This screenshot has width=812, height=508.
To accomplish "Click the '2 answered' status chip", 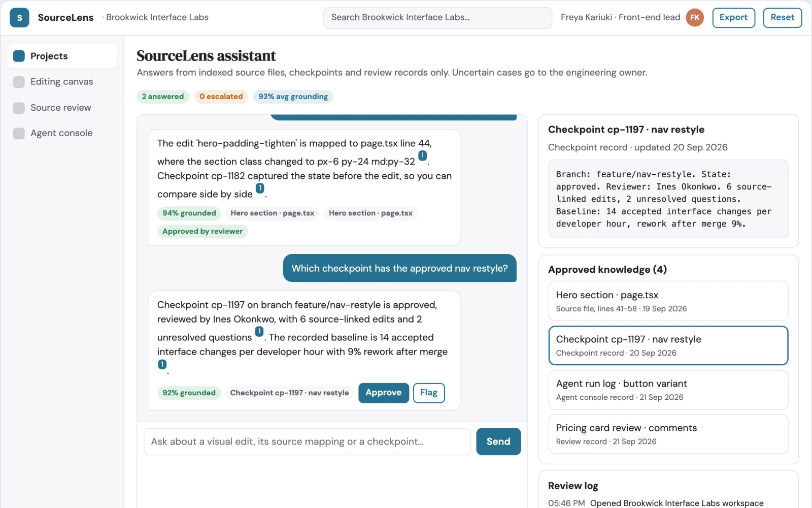I will (163, 97).
